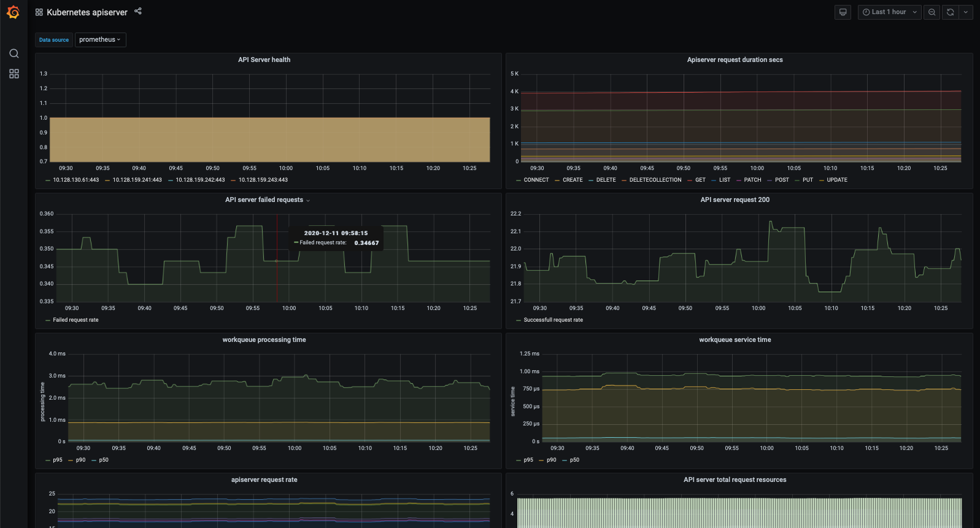The width and height of the screenshot is (980, 528).
Task: Open the Last 1 hour time picker
Action: 890,12
